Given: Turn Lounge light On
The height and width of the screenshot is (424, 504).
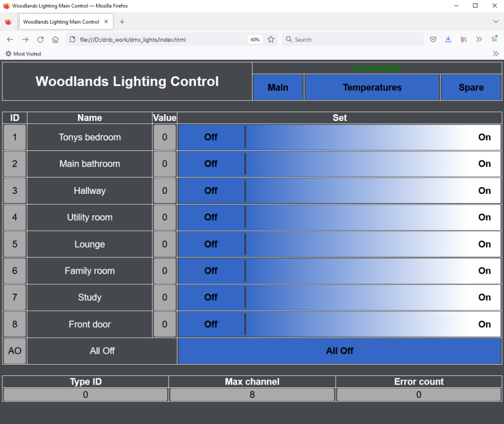Looking at the screenshot, I should [484, 244].
